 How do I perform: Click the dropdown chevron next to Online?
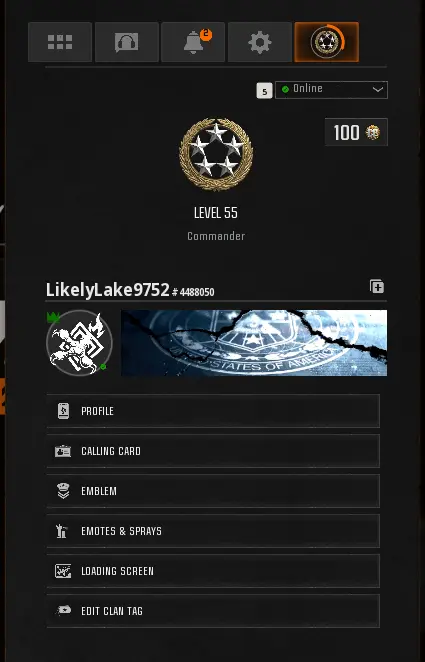(378, 90)
